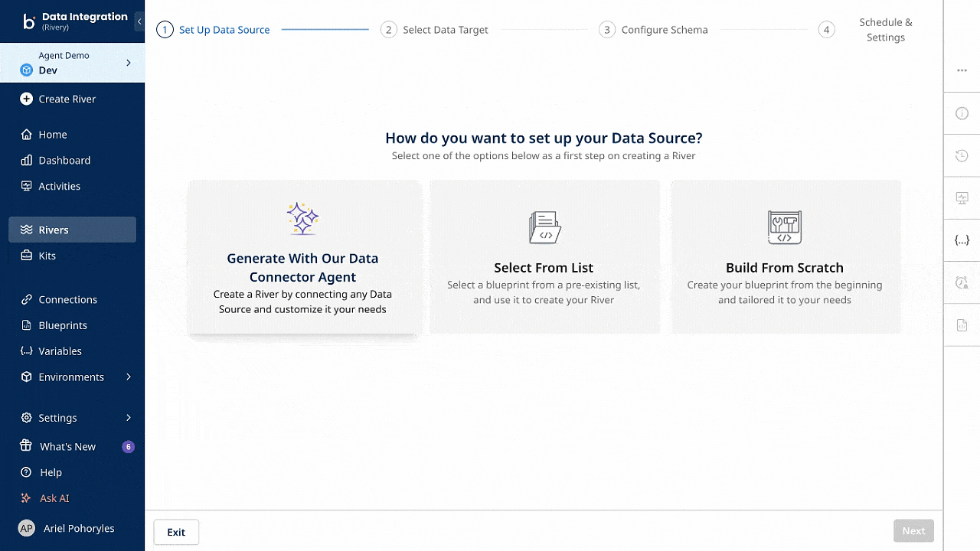Open Blueprints from the sidebar

click(x=63, y=325)
